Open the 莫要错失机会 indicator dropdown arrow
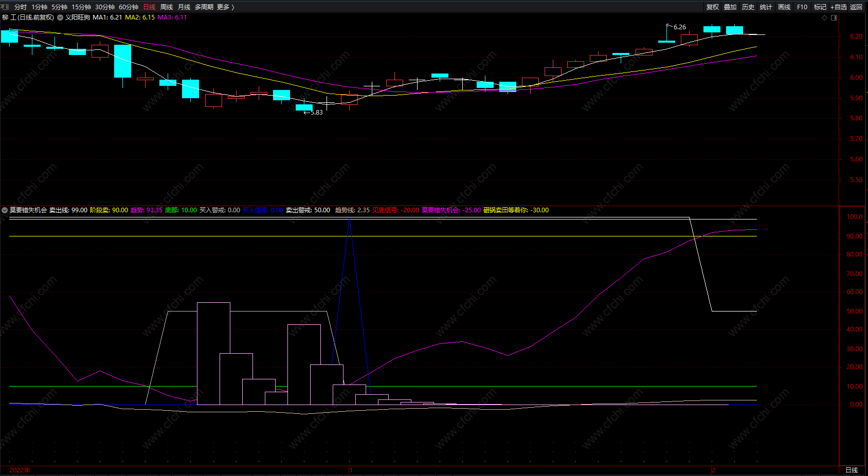 [x=5, y=210]
